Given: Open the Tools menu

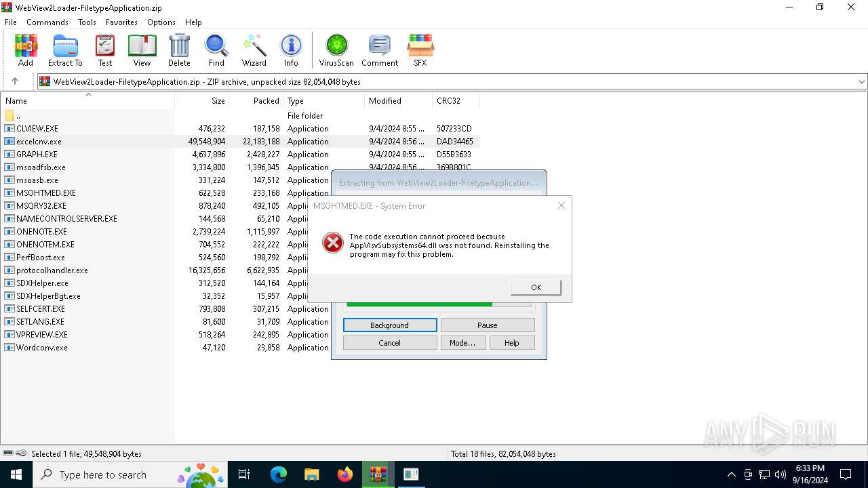Looking at the screenshot, I should (x=87, y=22).
